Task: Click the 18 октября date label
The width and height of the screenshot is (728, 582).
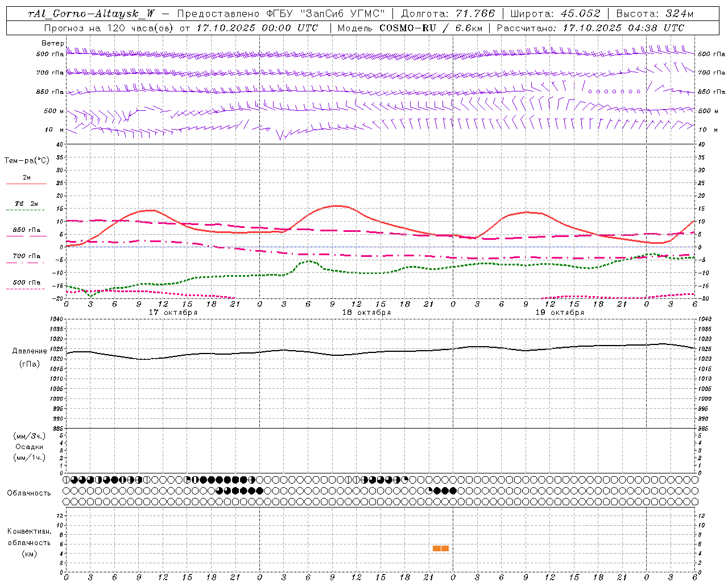Action: click(x=366, y=312)
